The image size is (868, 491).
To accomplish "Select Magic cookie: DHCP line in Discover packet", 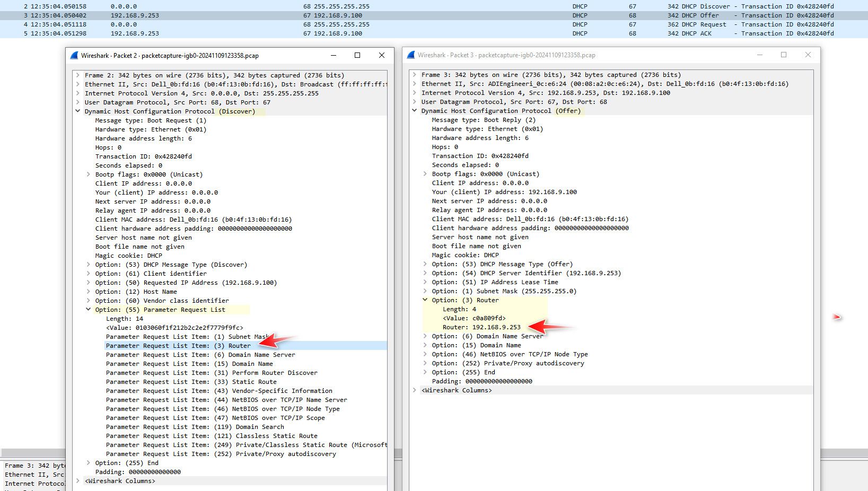I will pos(128,256).
